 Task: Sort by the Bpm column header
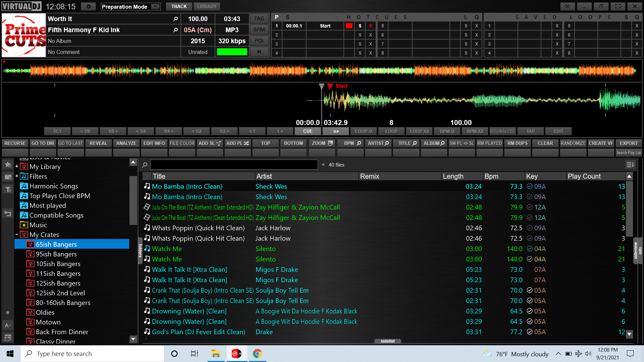[x=503, y=176]
